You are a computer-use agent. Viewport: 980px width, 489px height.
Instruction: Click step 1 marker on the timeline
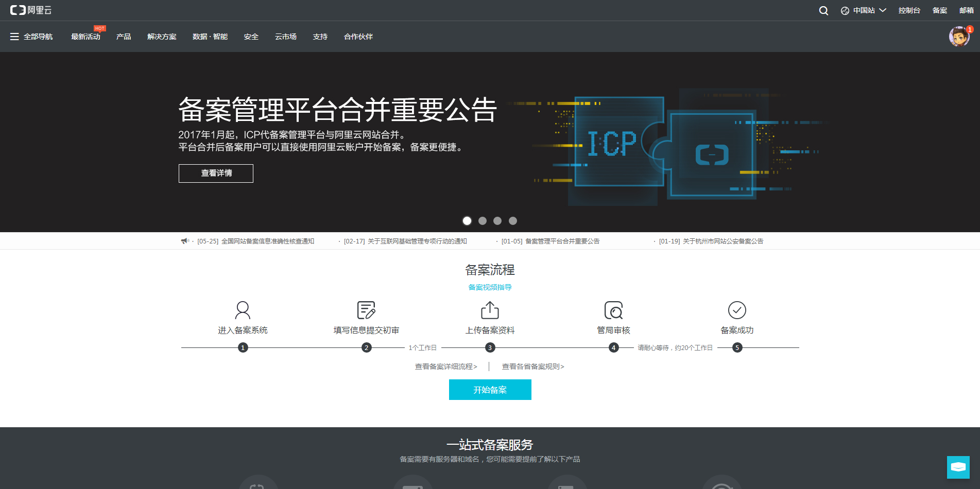point(243,347)
